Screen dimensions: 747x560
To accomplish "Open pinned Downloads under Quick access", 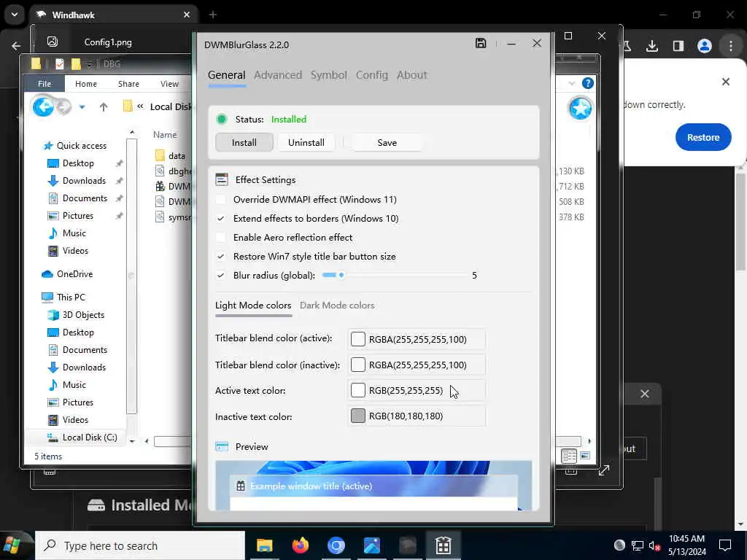I will point(84,181).
